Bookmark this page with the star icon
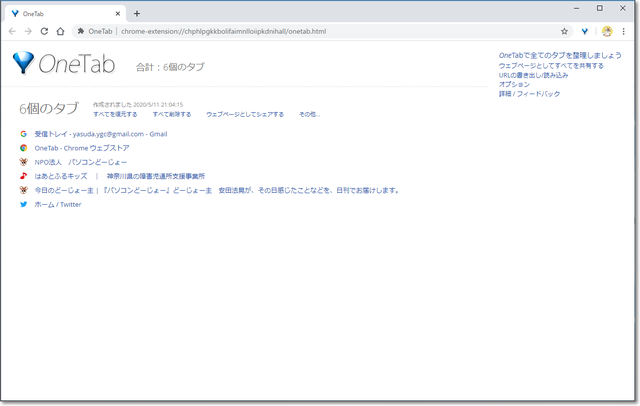 coord(564,31)
